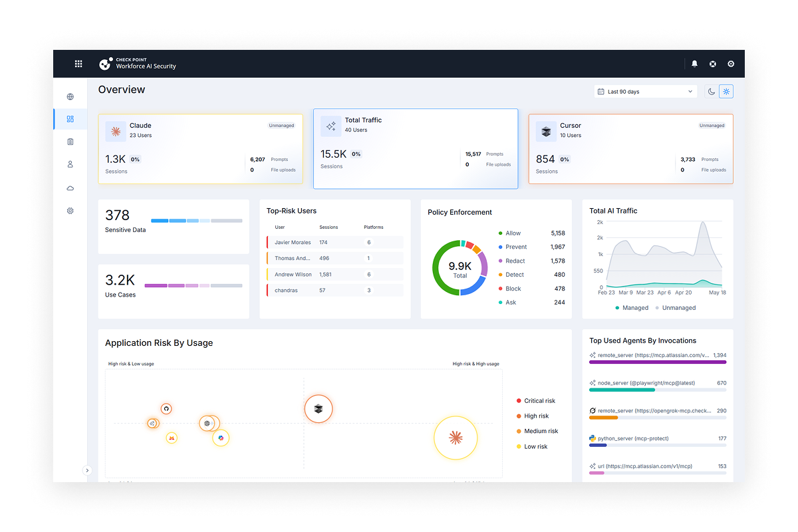The height and width of the screenshot is (532, 798).
Task: Select the dashboard overview sidebar icon
Action: tap(70, 119)
